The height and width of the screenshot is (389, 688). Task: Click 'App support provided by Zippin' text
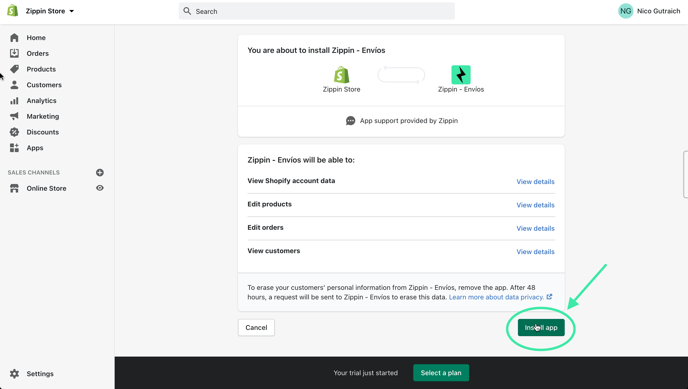[409, 121]
